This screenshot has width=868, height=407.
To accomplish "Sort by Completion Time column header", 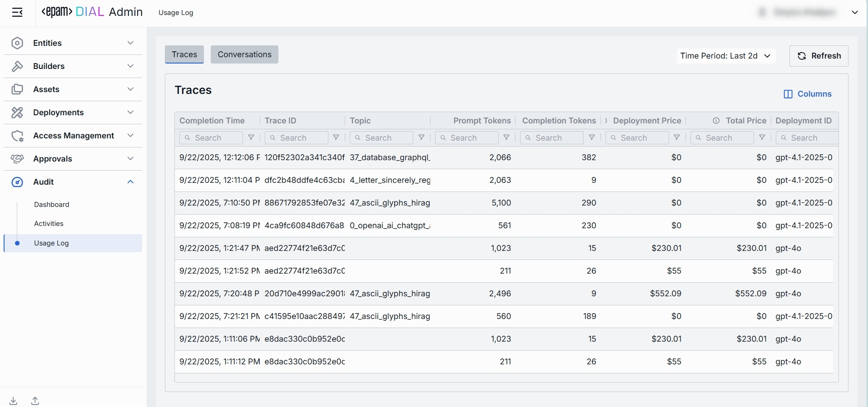I will click(212, 121).
